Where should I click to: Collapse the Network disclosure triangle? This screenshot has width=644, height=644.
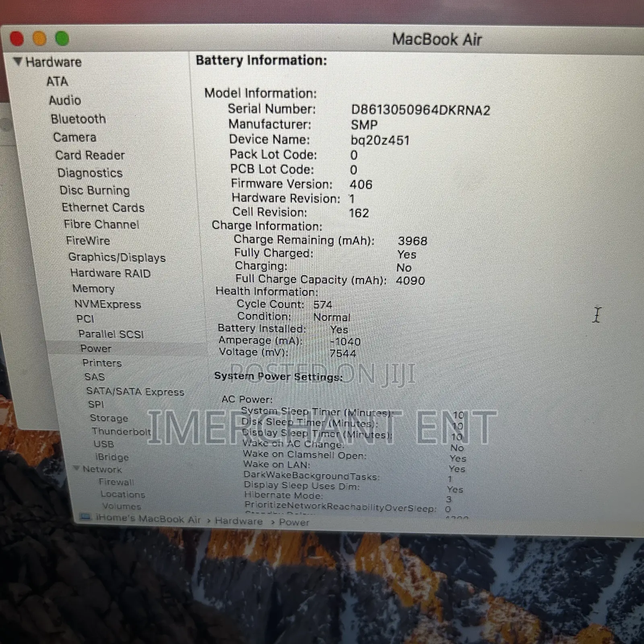click(76, 468)
